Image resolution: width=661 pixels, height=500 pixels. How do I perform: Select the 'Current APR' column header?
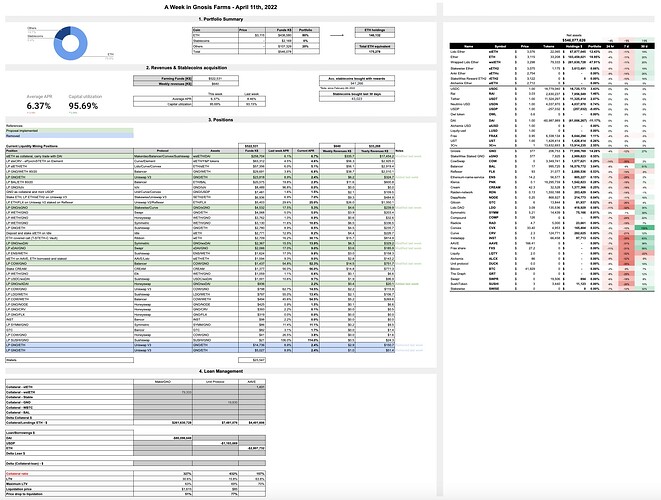(x=306, y=151)
